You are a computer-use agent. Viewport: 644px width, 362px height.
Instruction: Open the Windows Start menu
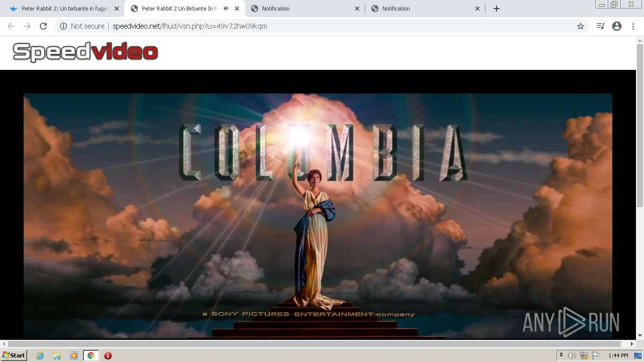[14, 355]
